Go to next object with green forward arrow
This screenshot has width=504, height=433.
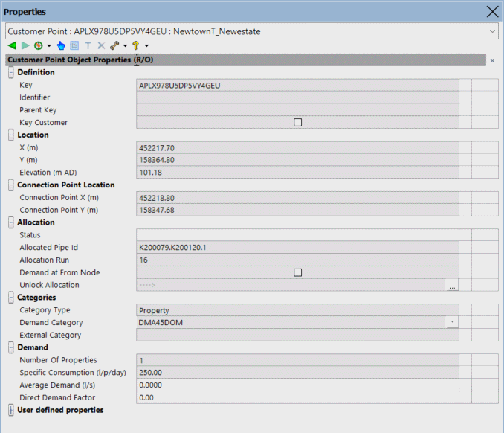coord(25,45)
